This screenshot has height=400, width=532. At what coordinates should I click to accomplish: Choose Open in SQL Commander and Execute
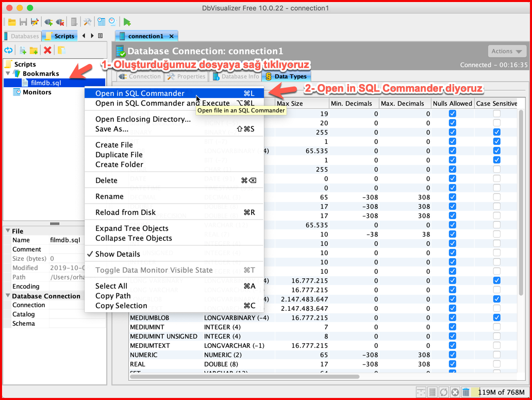click(174, 103)
